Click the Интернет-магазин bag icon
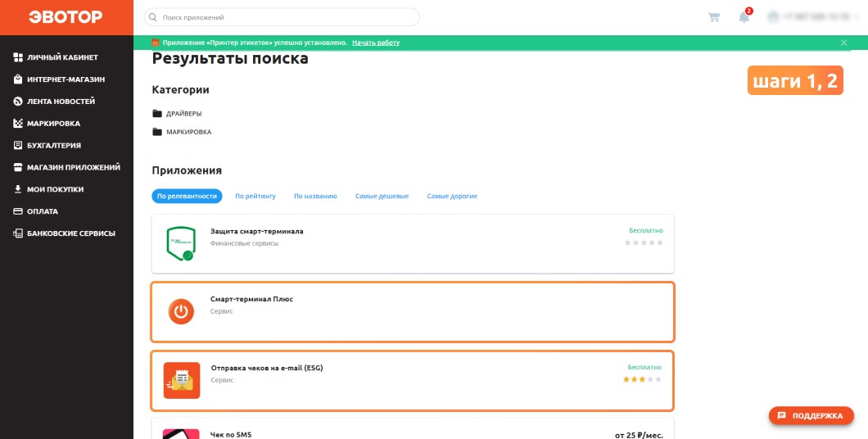Image resolution: width=868 pixels, height=439 pixels. 18,79
